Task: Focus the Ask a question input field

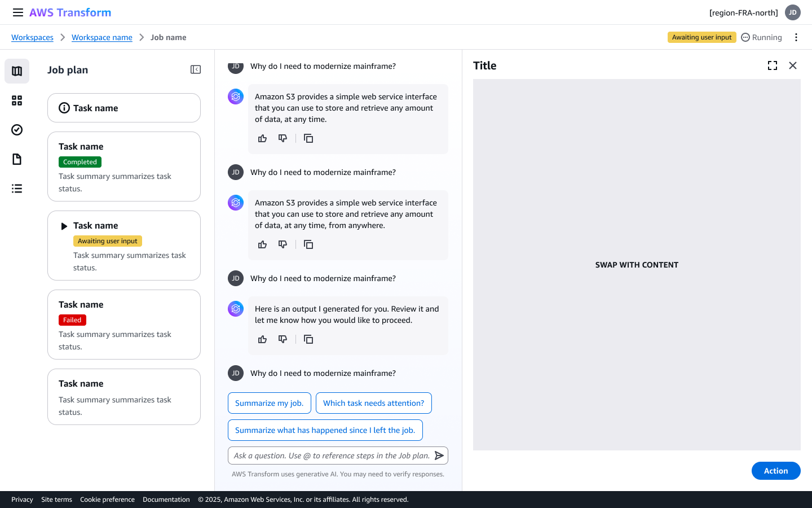Action: (x=332, y=456)
